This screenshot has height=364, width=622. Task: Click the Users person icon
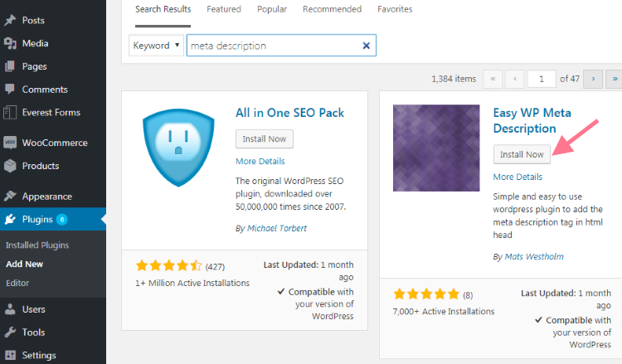click(10, 309)
